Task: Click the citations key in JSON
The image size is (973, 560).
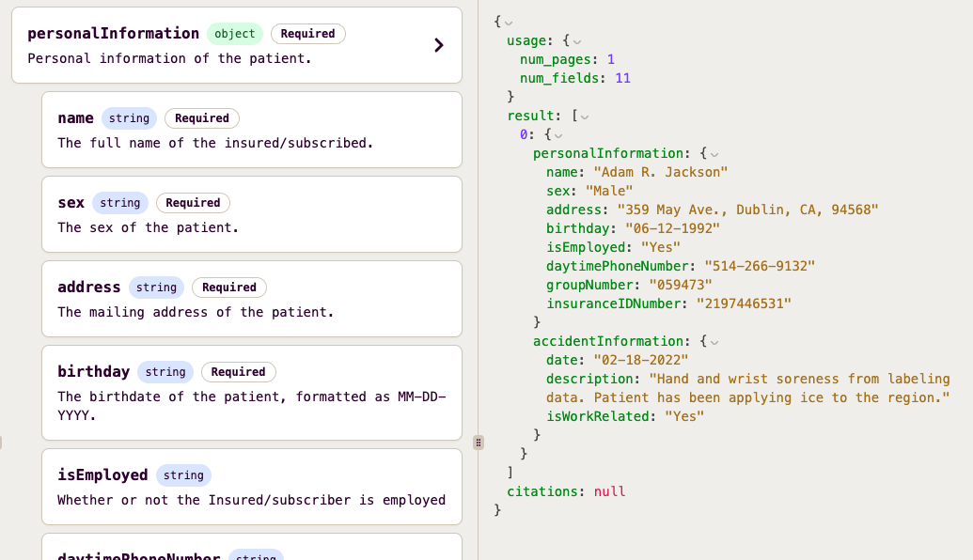Action: pyautogui.click(x=543, y=491)
